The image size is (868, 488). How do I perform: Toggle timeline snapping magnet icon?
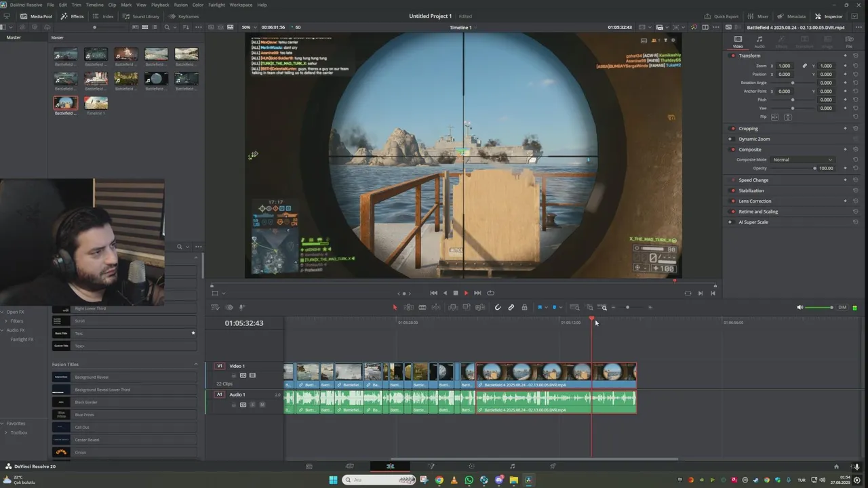pos(497,307)
